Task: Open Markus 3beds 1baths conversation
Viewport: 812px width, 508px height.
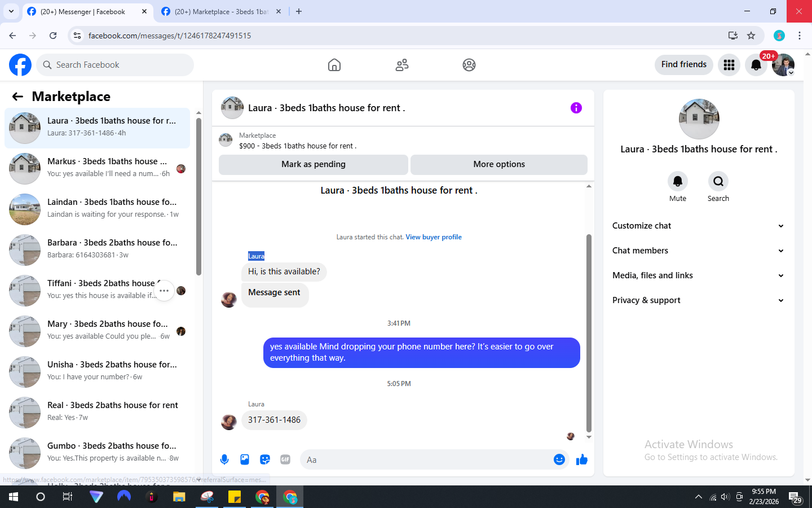Action: point(98,169)
